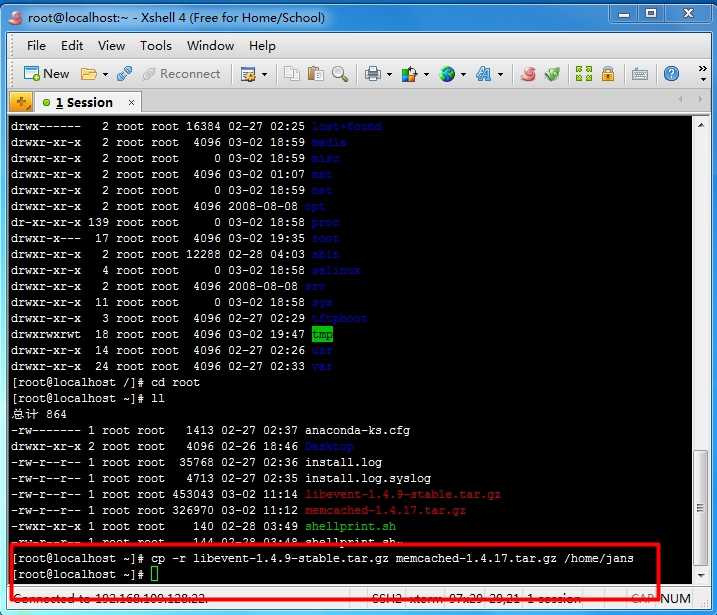The width and height of the screenshot is (717, 615).
Task: Expand the font dropdown arrow
Action: [500, 74]
